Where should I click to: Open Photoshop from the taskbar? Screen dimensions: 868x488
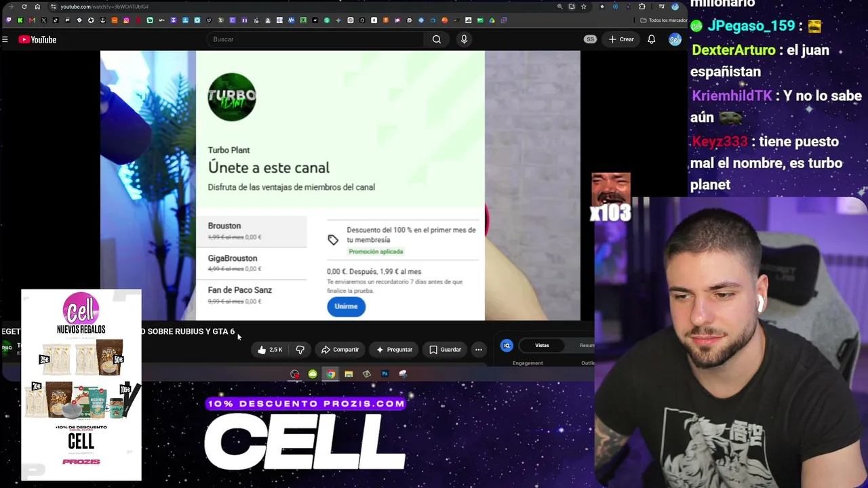384,374
